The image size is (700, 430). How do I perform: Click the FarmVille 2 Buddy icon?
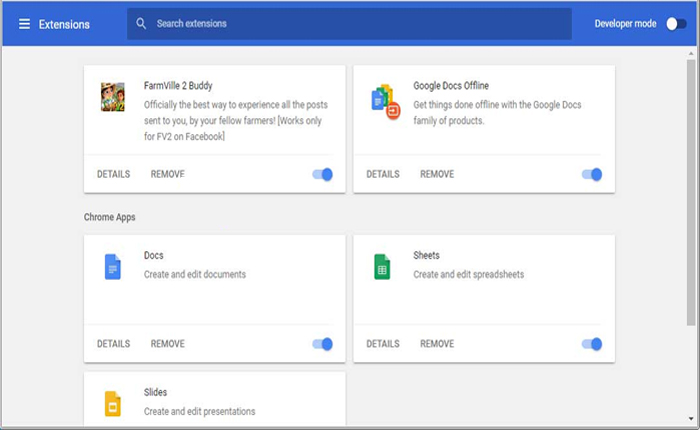(x=113, y=98)
